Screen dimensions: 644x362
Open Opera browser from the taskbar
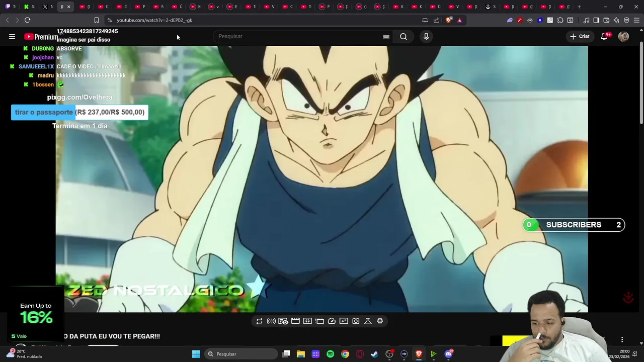360,354
